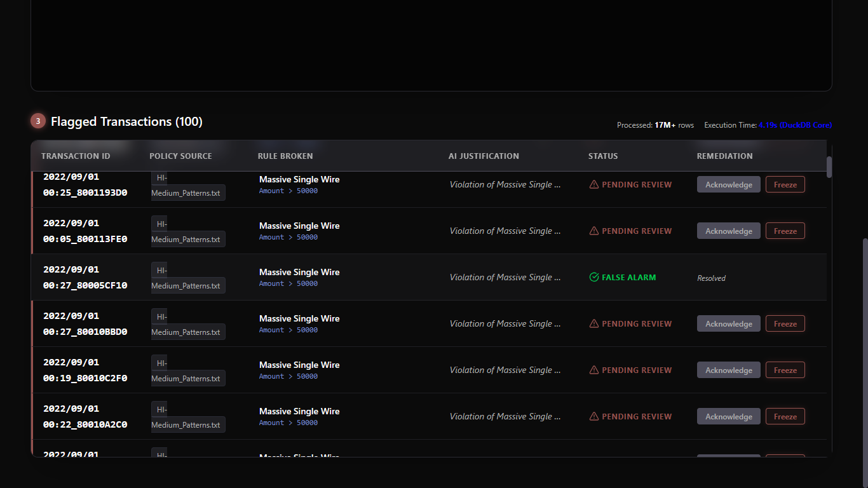Screen dimensions: 868x488
Task: Click the alert icon for transaction 80010C2F0
Action: [x=594, y=370]
